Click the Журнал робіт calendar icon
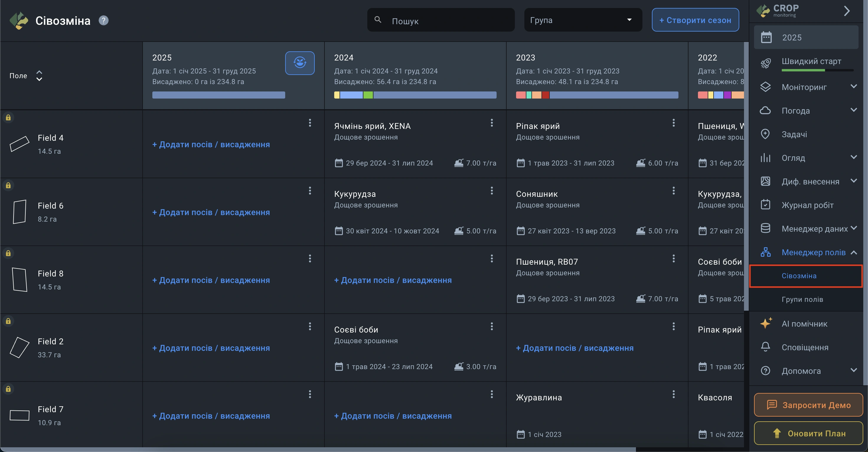Viewport: 868px width, 452px height. pos(765,205)
